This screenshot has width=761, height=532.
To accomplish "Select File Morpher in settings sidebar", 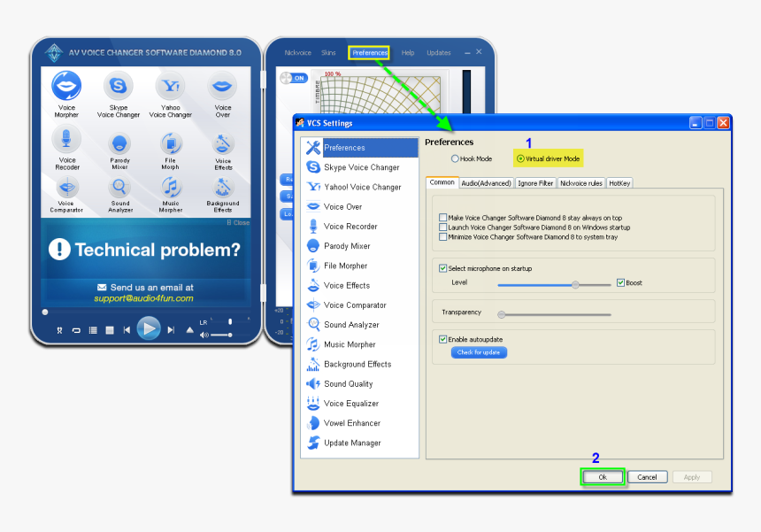I will 360,266.
